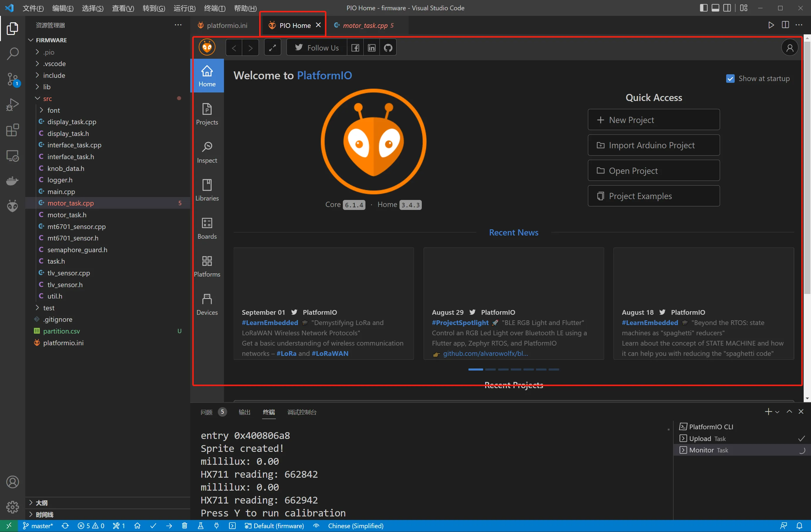Open Devices in PIO sidebar

click(207, 304)
